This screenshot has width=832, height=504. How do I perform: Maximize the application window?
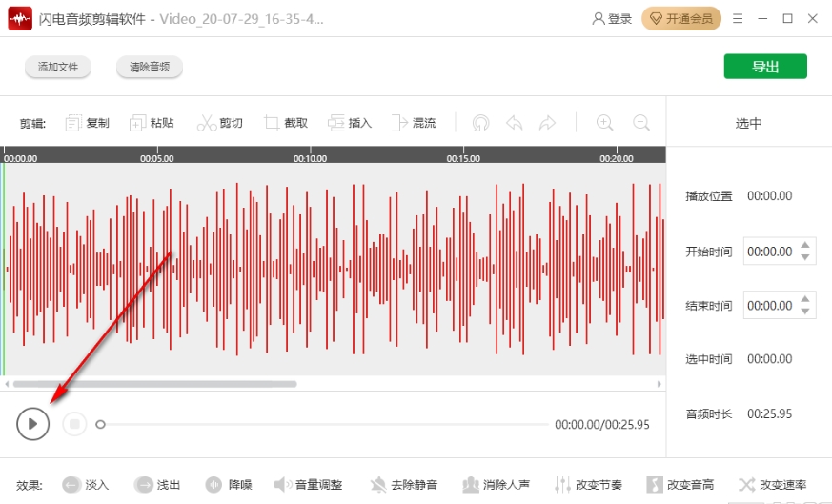tap(787, 19)
